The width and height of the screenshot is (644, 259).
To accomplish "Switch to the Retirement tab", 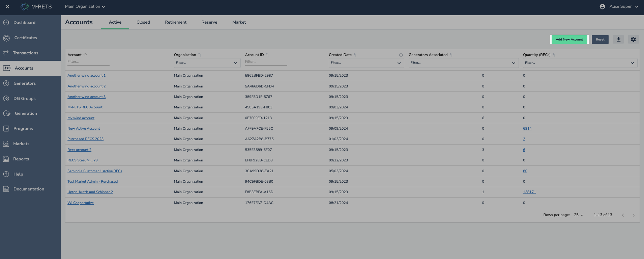I will 176,22.
